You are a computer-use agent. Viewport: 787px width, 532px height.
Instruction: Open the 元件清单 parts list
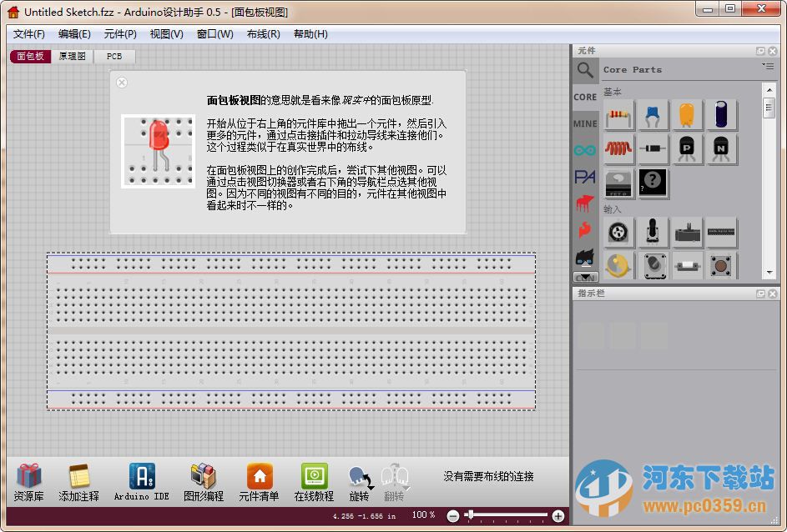click(x=259, y=482)
